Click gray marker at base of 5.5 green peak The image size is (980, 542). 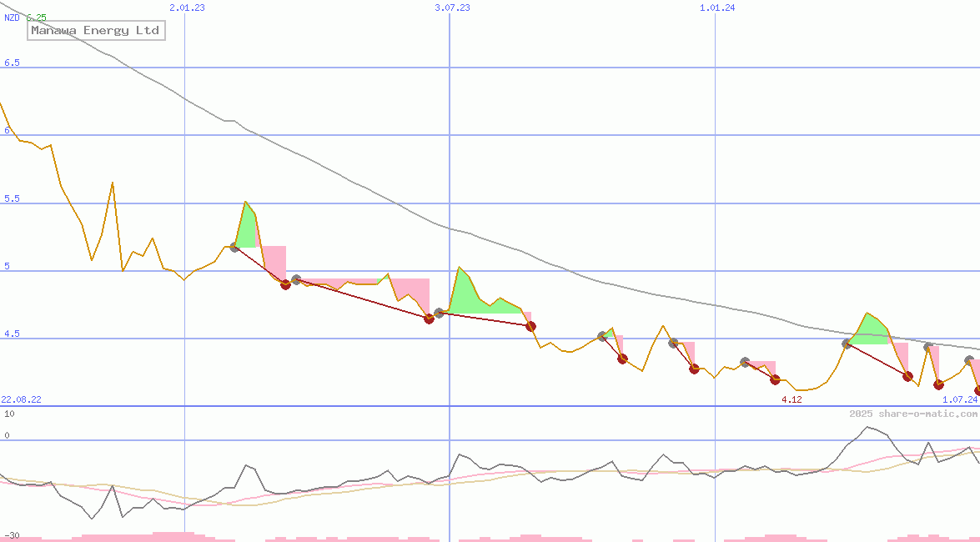tap(234, 248)
